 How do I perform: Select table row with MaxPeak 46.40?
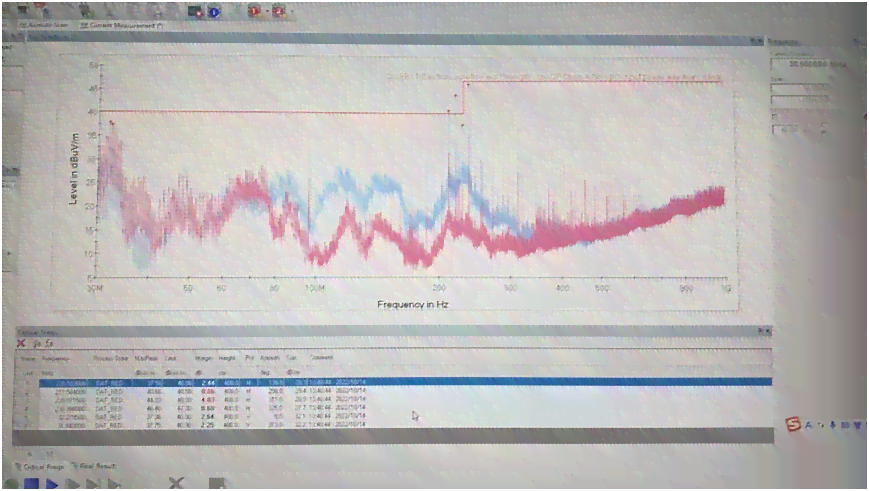click(x=405, y=408)
